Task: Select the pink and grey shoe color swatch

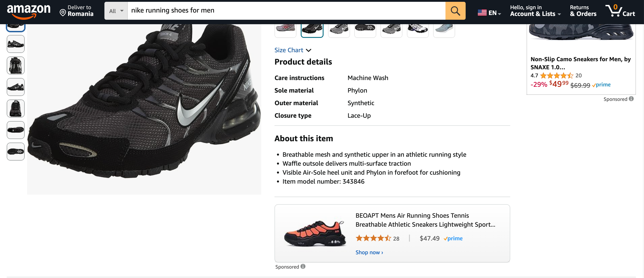Action: [x=285, y=29]
